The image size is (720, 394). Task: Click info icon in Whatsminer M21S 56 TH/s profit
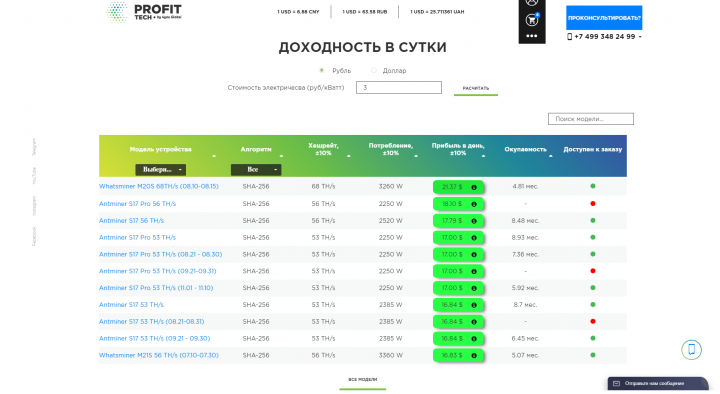(474, 355)
